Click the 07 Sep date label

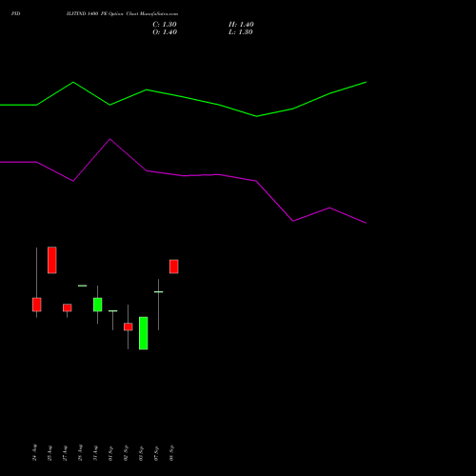click(156, 453)
